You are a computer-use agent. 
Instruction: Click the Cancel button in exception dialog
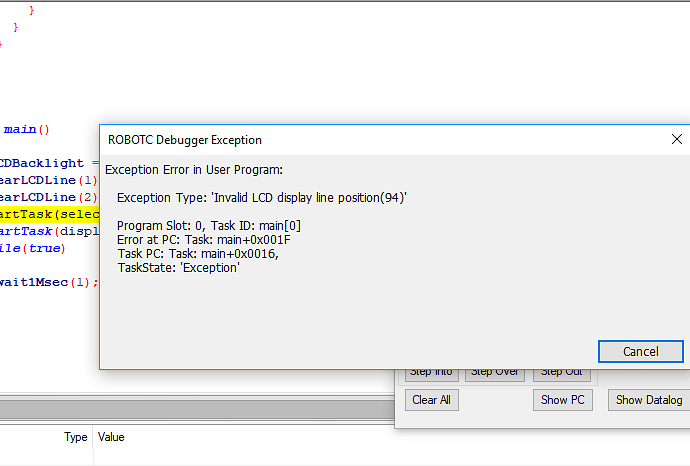[x=640, y=351]
